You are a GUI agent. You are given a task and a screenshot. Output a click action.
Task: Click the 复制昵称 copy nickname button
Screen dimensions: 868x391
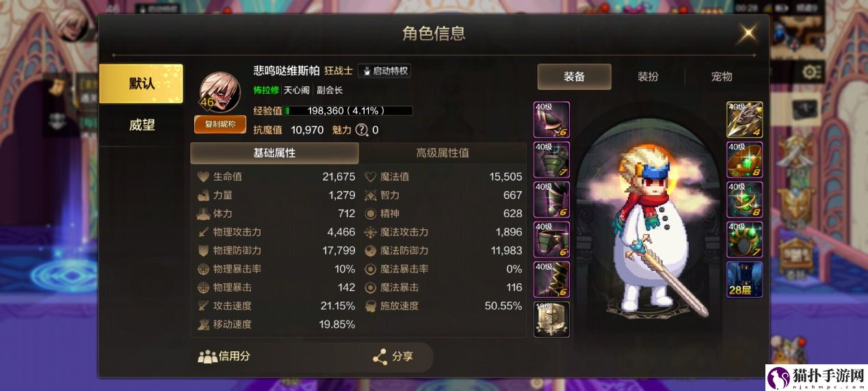220,124
